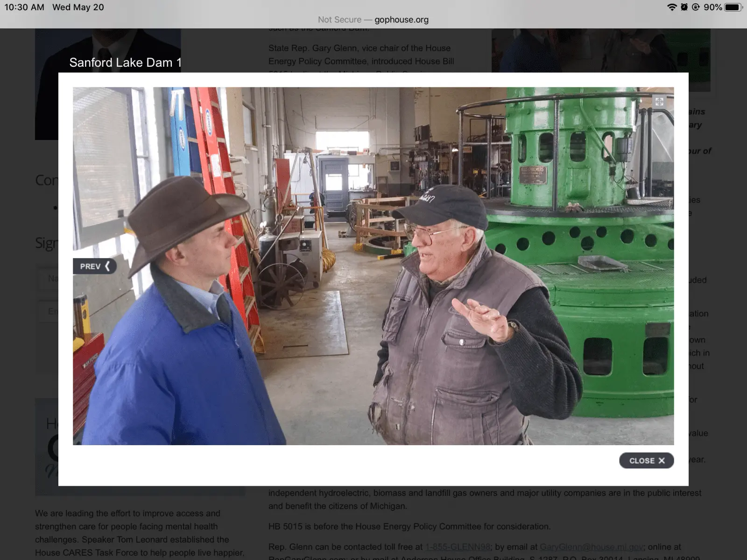Tap the battery icon in status bar
This screenshot has width=747, height=560.
(x=733, y=7)
